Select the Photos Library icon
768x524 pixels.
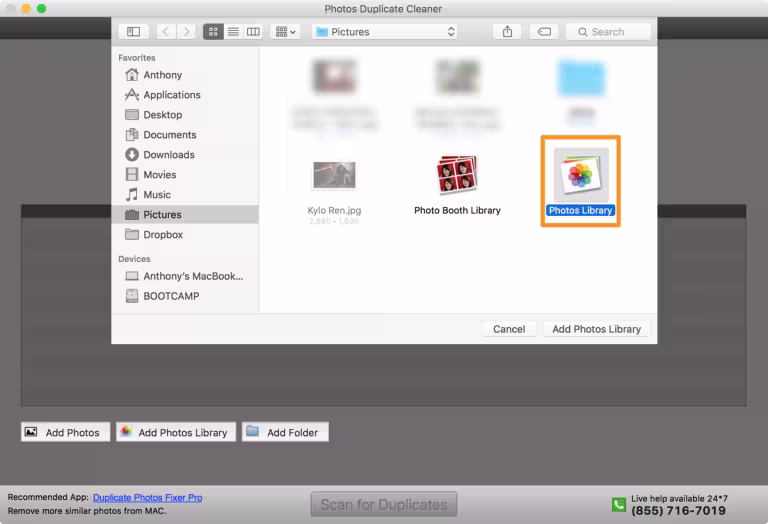tap(581, 175)
